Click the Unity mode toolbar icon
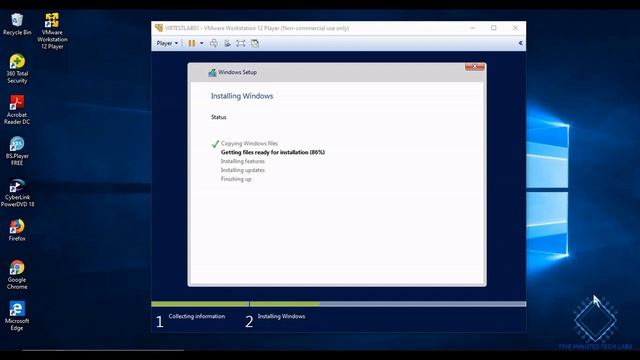640x360 pixels. tap(255, 43)
